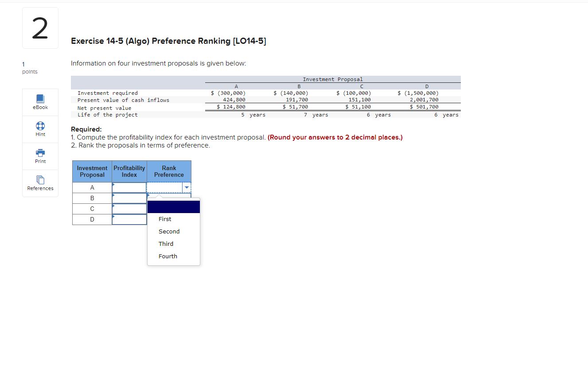Click the '$ 501,700' net present value
Image resolution: width=588 pixels, height=373 pixels.
coord(424,107)
